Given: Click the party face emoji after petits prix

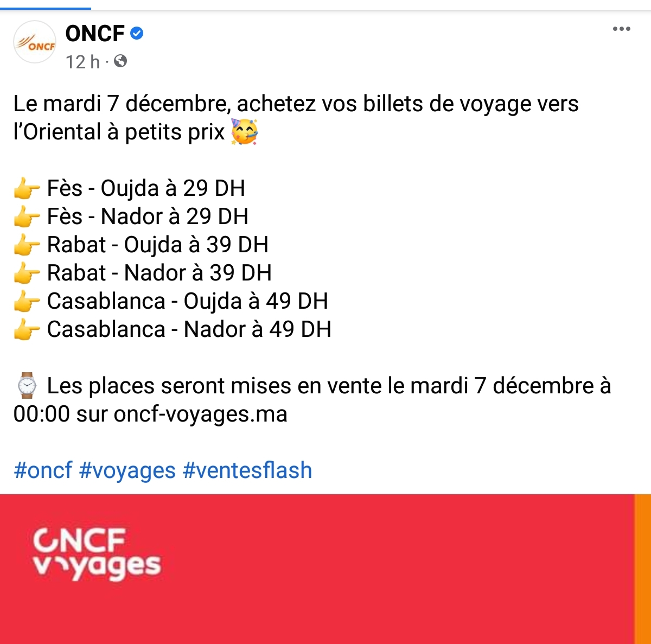Looking at the screenshot, I should point(244,132).
